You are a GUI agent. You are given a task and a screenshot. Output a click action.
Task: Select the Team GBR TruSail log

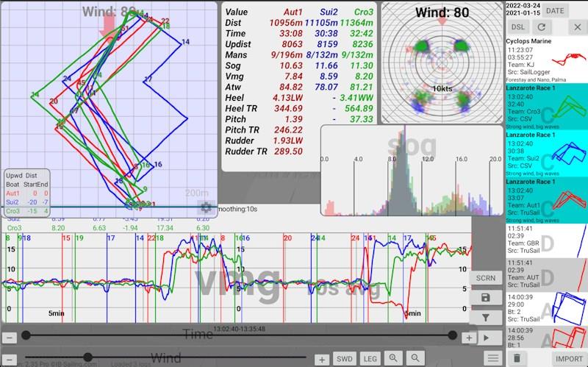[x=546, y=240]
